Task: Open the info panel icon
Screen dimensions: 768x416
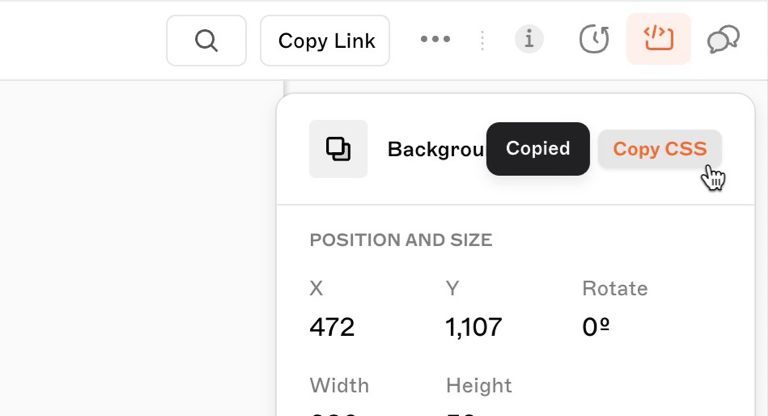Action: (x=529, y=38)
